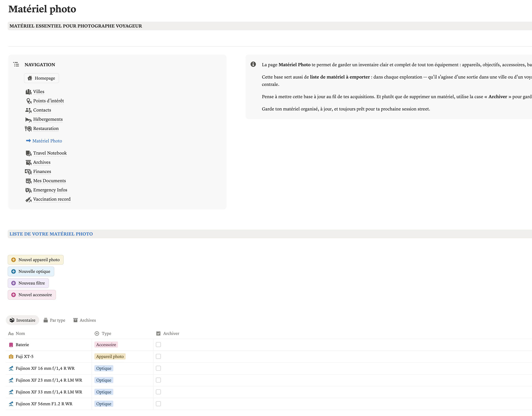Switch to the Archives view tab
The image size is (532, 416).
click(x=85, y=320)
